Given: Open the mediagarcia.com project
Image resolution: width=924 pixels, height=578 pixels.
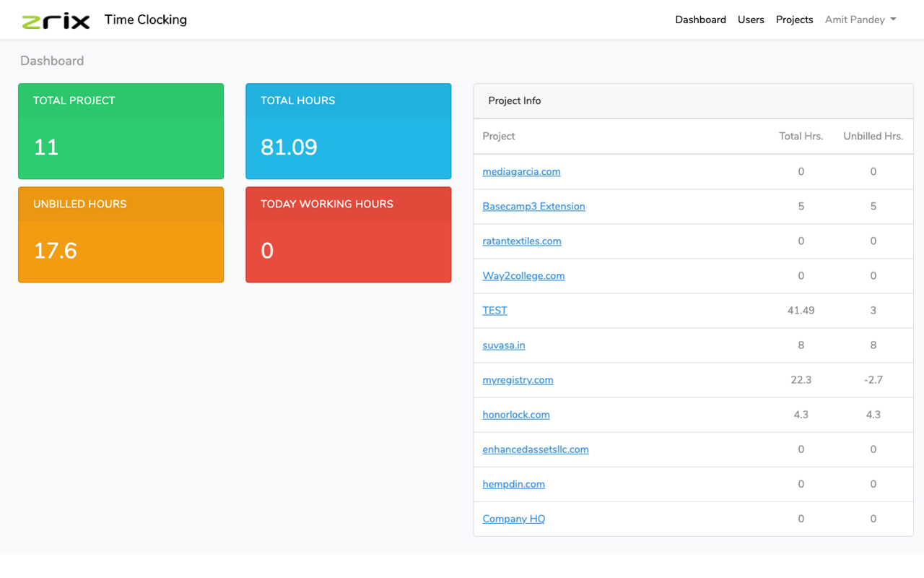Looking at the screenshot, I should click(x=521, y=171).
